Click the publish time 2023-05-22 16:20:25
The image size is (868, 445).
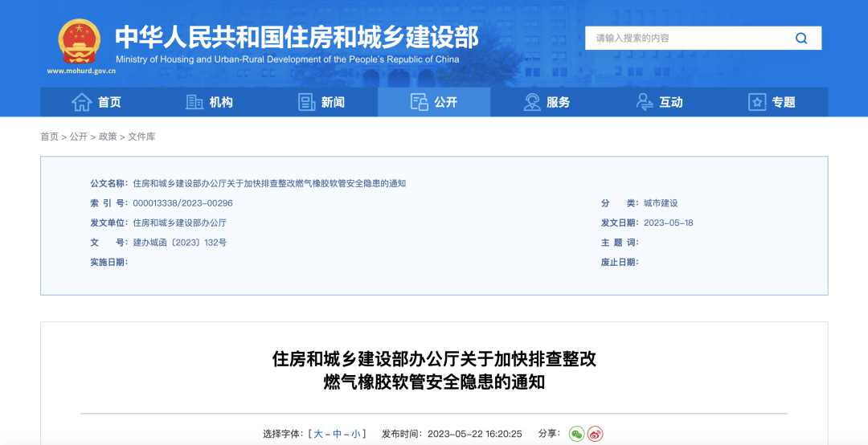(473, 434)
